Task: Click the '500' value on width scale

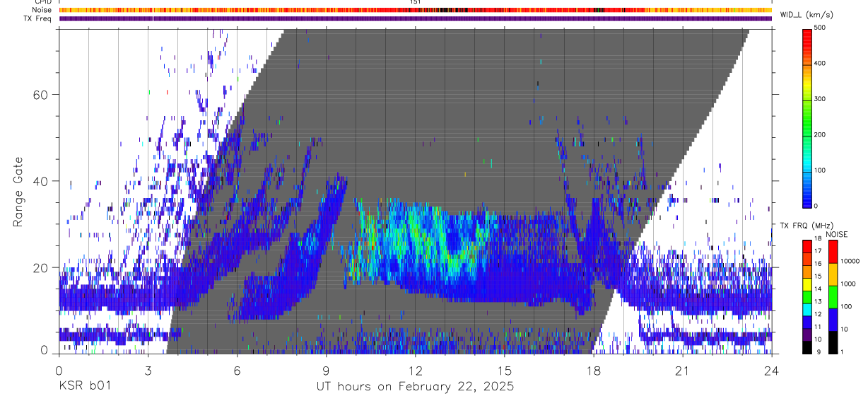Action: pos(820,28)
